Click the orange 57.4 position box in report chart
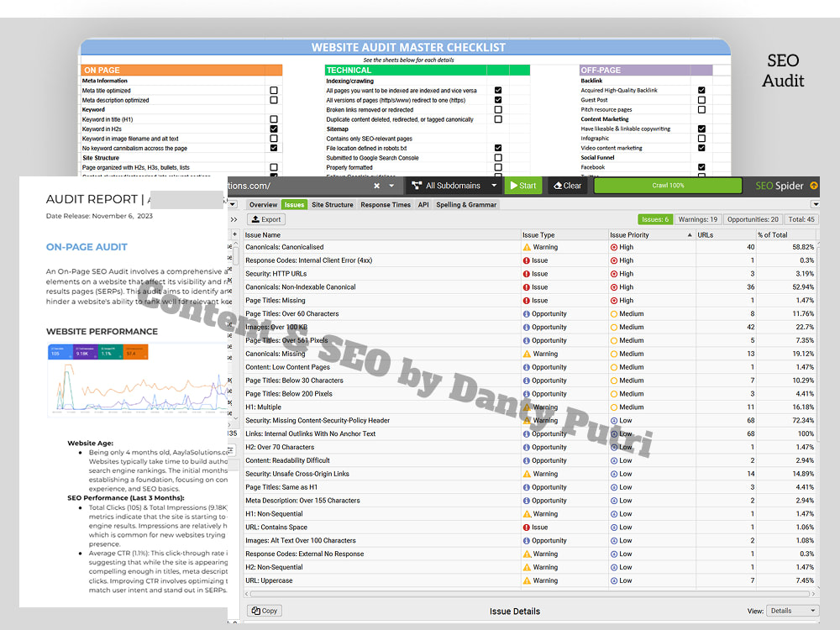The width and height of the screenshot is (840, 630). coord(136,352)
